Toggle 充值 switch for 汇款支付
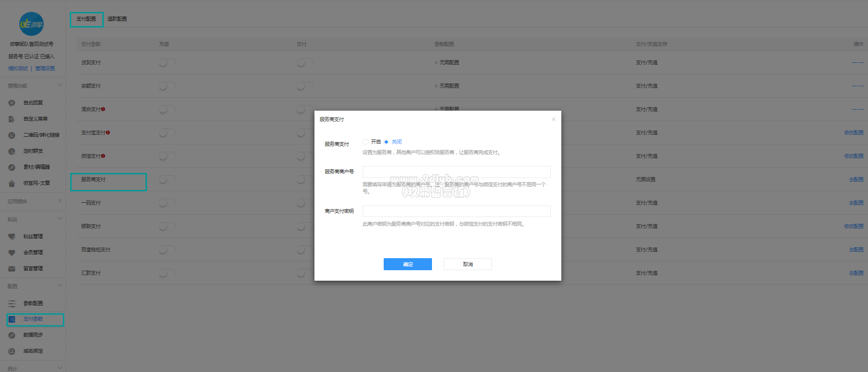The width and height of the screenshot is (868, 372). tap(167, 273)
